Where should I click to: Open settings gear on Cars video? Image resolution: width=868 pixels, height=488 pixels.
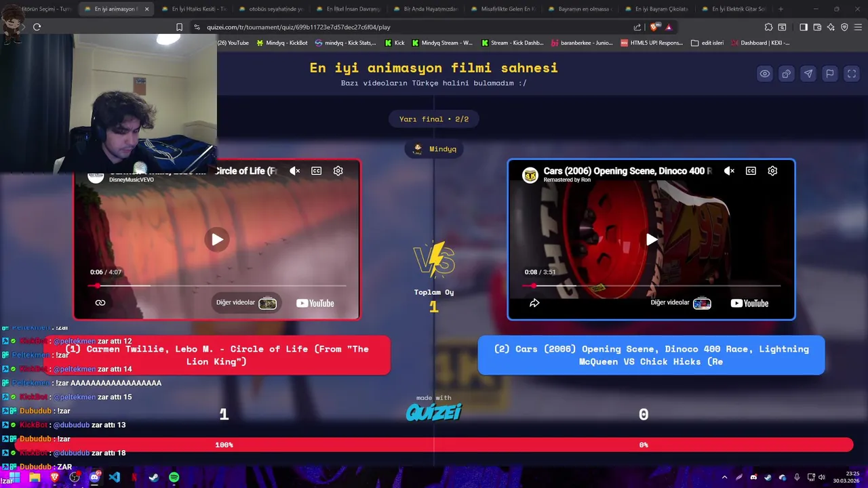(x=772, y=171)
